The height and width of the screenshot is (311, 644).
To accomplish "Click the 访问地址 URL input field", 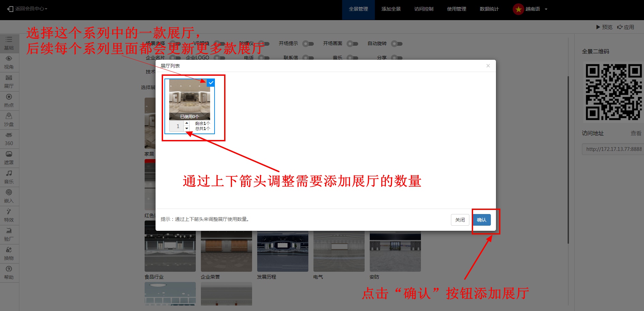I will [x=613, y=149].
